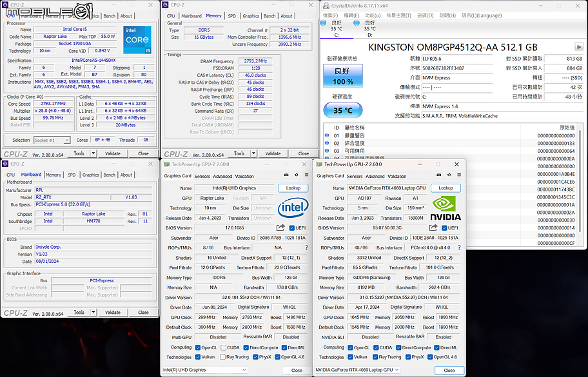Open the Sensors tab in Intel GPU-Z window

202,176
